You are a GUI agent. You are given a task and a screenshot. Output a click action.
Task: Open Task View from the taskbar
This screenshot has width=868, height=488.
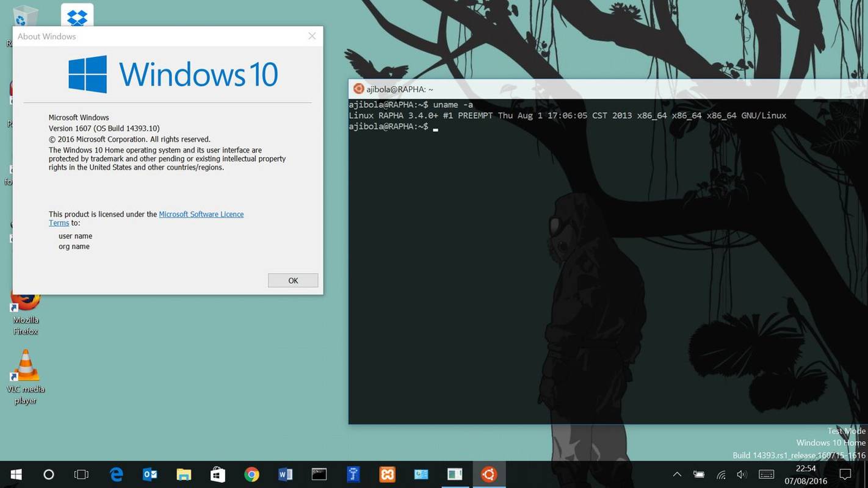pyautogui.click(x=81, y=475)
